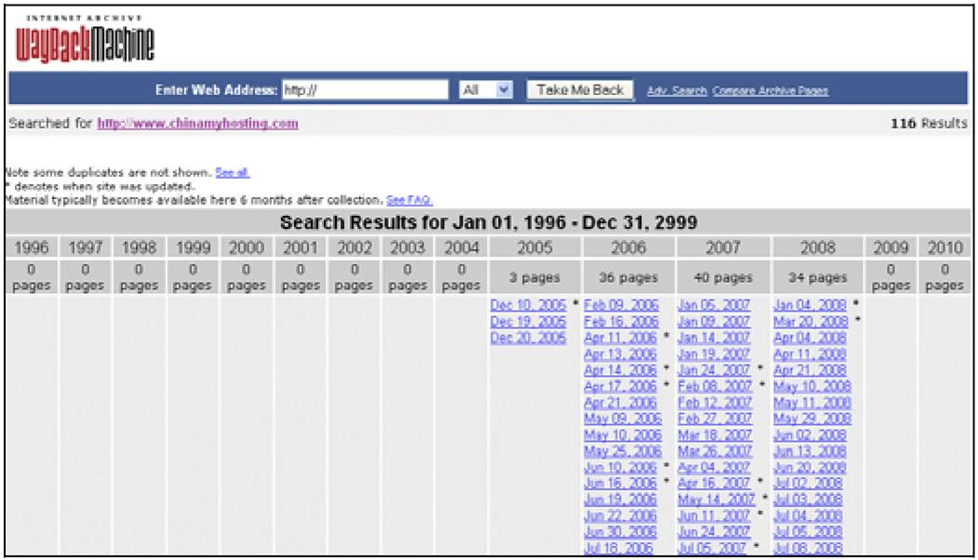This screenshot has height=560, width=978.
Task: Click the Wayback Machine logo
Action: [x=85, y=39]
